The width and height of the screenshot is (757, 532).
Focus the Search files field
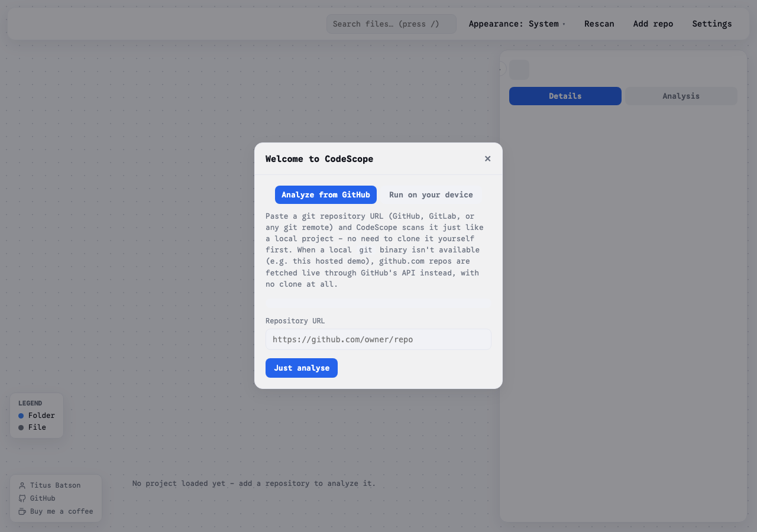coord(392,24)
